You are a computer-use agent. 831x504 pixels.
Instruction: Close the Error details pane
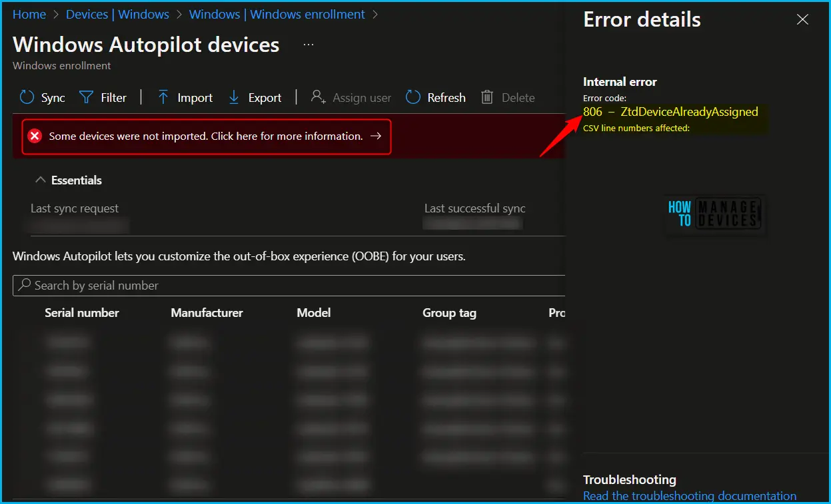point(802,19)
